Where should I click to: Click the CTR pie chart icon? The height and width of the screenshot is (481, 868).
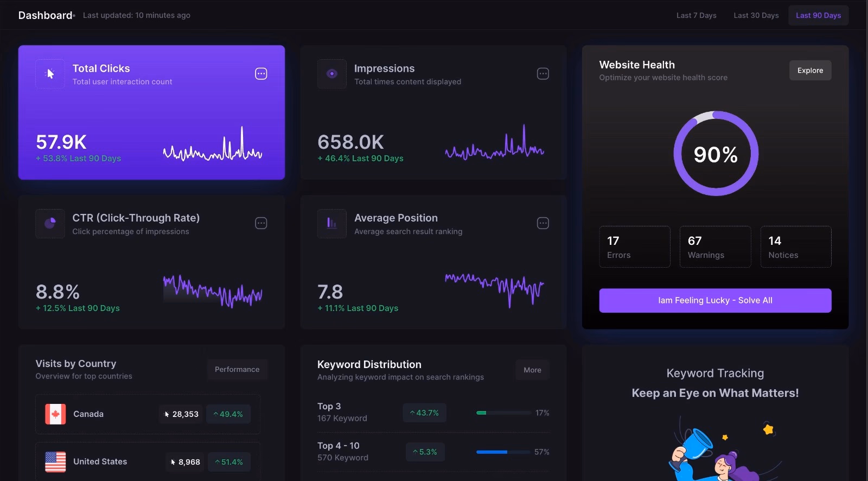click(x=50, y=223)
